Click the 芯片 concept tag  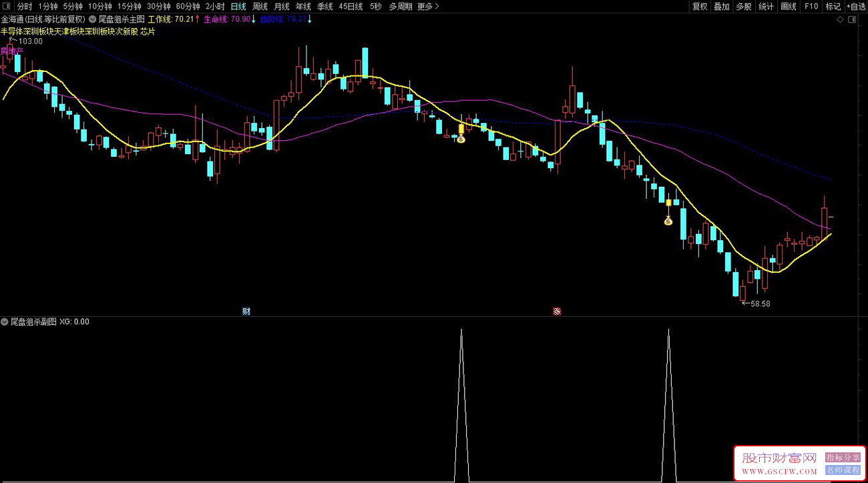pos(148,31)
